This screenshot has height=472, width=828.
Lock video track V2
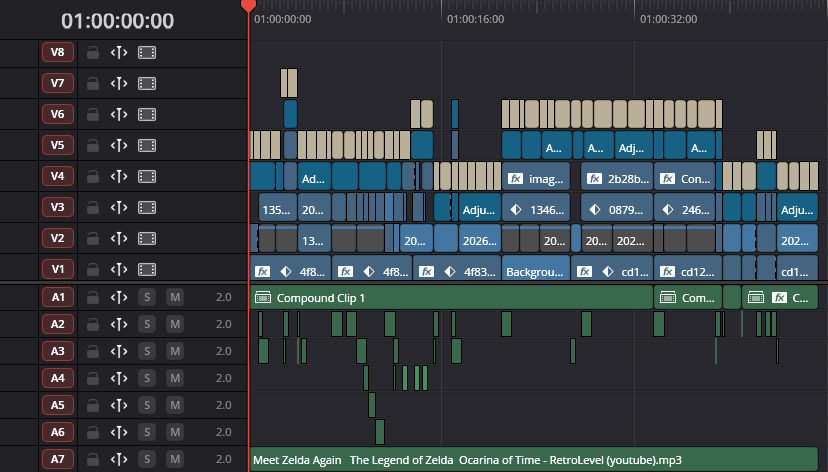(x=93, y=239)
